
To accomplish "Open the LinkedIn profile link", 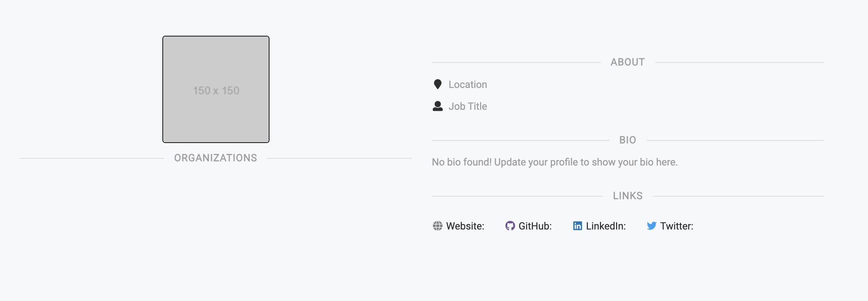I will [x=605, y=226].
